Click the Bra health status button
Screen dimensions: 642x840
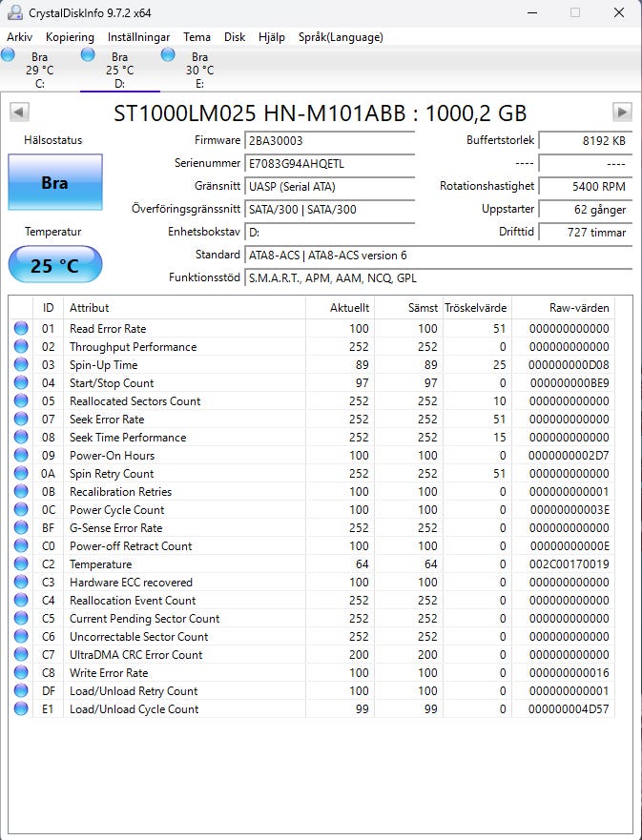54,182
